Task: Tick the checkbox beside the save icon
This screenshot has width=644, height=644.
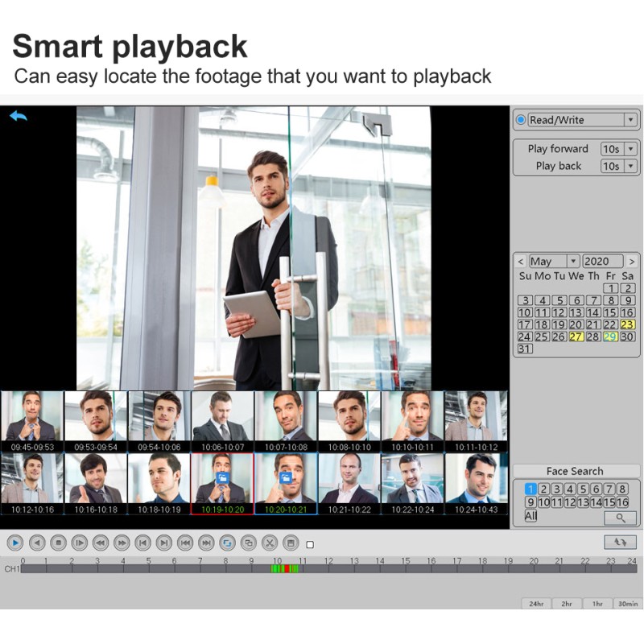Action: [310, 545]
